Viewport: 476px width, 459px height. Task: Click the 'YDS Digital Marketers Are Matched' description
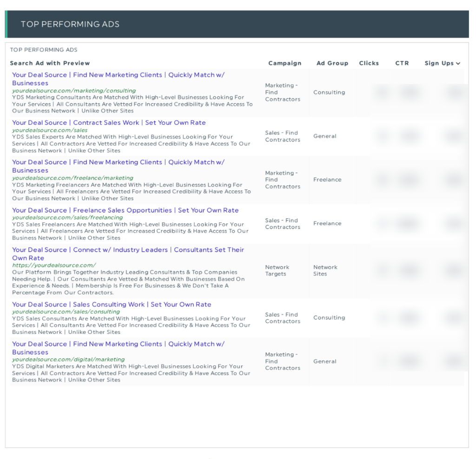(x=131, y=373)
